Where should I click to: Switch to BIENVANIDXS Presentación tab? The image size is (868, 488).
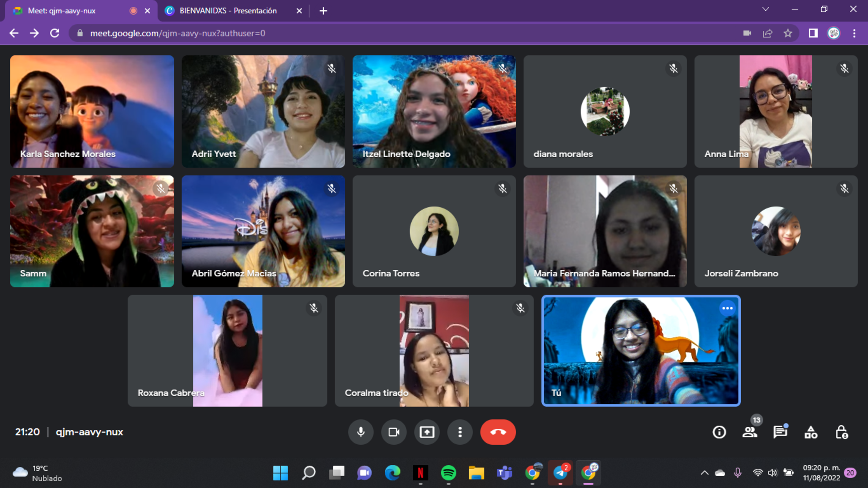pyautogui.click(x=228, y=11)
